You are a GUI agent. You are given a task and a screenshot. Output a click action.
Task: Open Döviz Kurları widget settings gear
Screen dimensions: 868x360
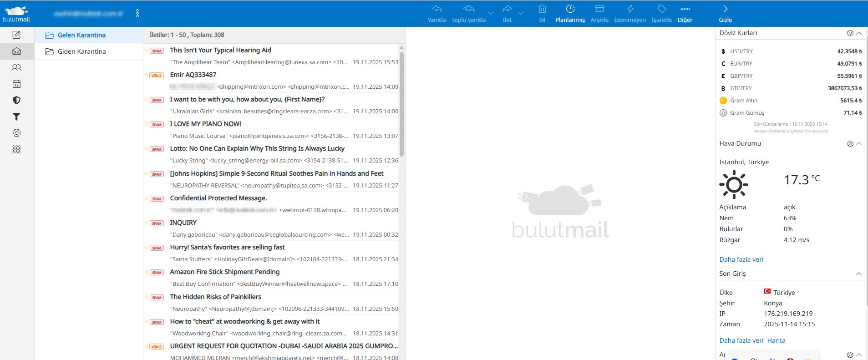click(850, 33)
